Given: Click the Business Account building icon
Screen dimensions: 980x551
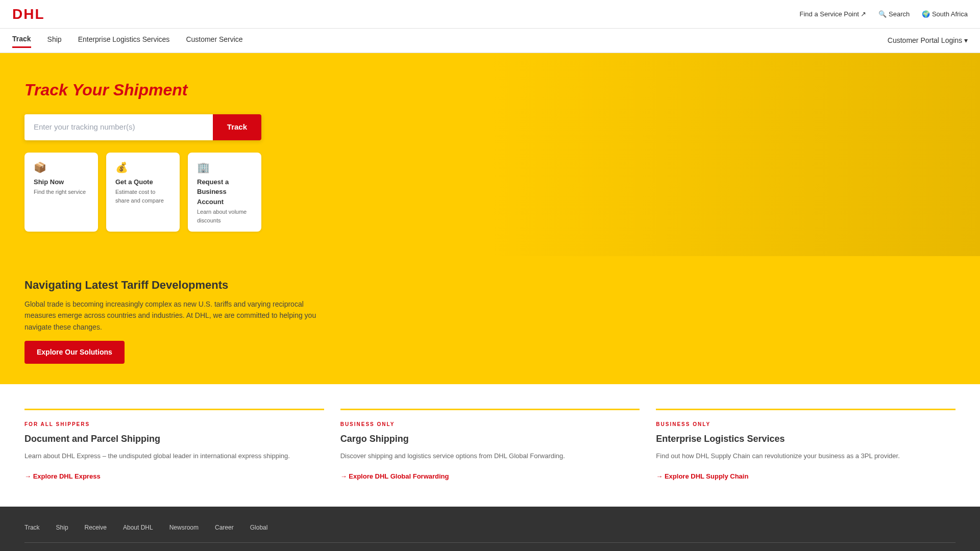Looking at the screenshot, I should point(203,168).
